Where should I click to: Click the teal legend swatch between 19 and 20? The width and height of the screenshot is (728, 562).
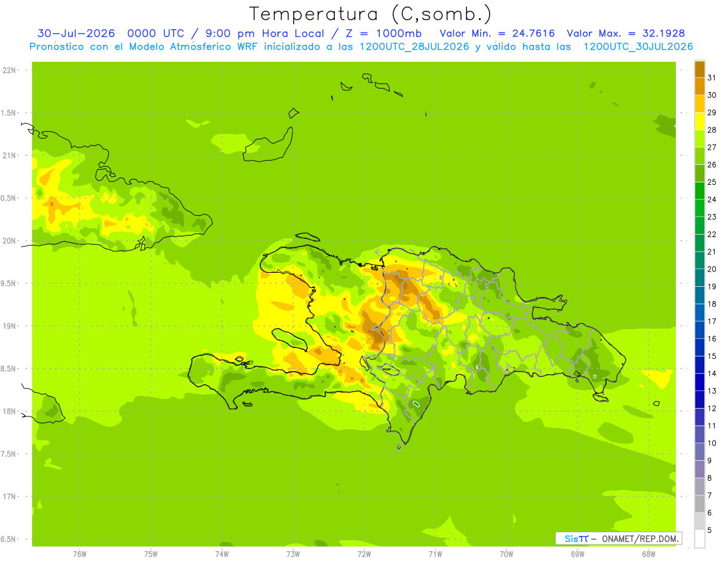[699, 278]
